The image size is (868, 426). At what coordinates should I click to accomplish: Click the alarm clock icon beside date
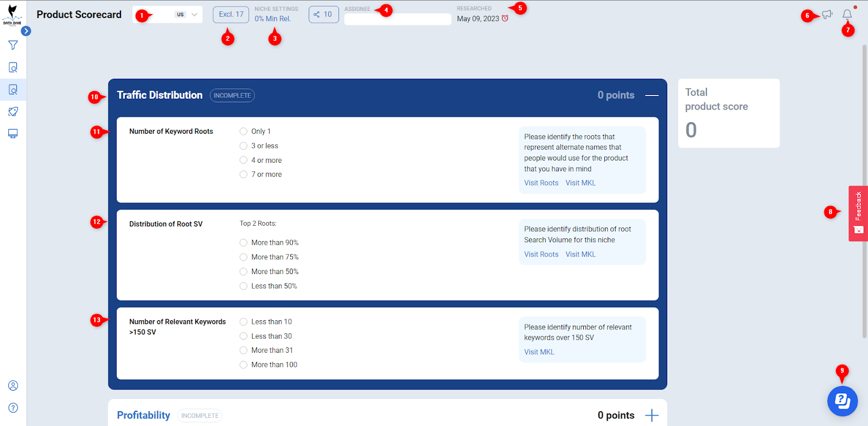[505, 18]
